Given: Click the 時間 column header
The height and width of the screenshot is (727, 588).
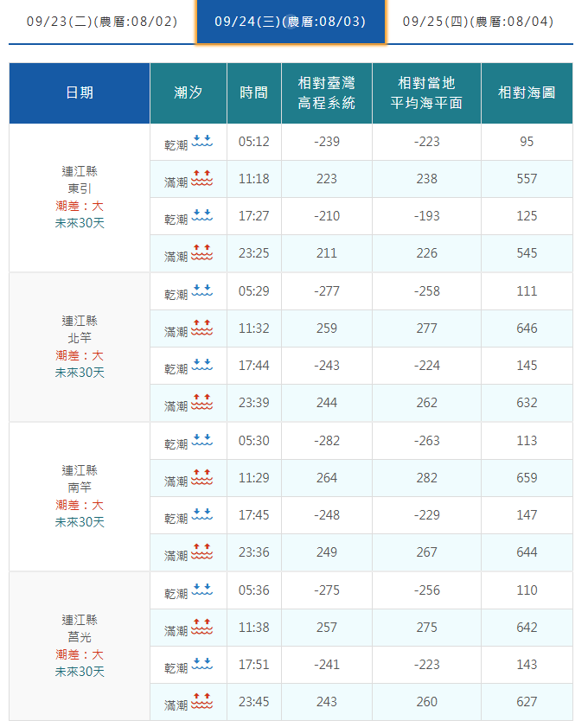Looking at the screenshot, I should 254,92.
